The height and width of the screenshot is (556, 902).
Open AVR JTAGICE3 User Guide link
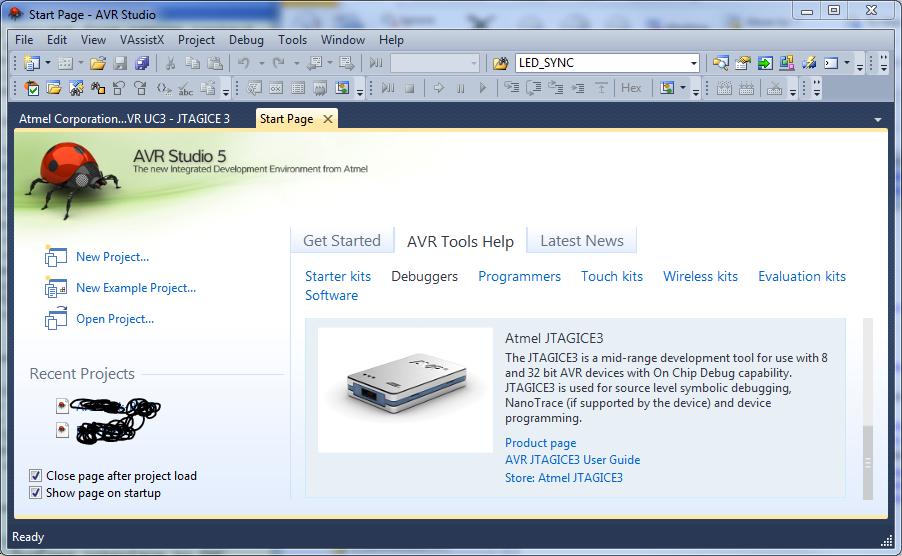pyautogui.click(x=572, y=460)
